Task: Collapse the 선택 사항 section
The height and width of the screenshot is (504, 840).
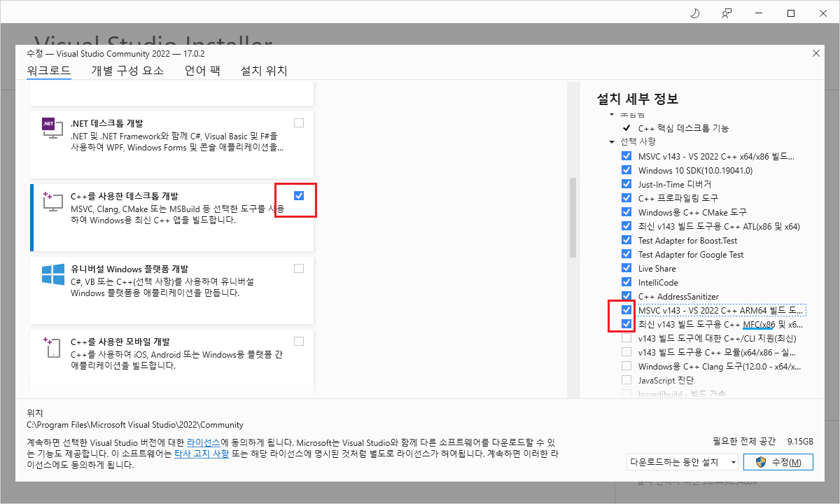Action: click(612, 142)
